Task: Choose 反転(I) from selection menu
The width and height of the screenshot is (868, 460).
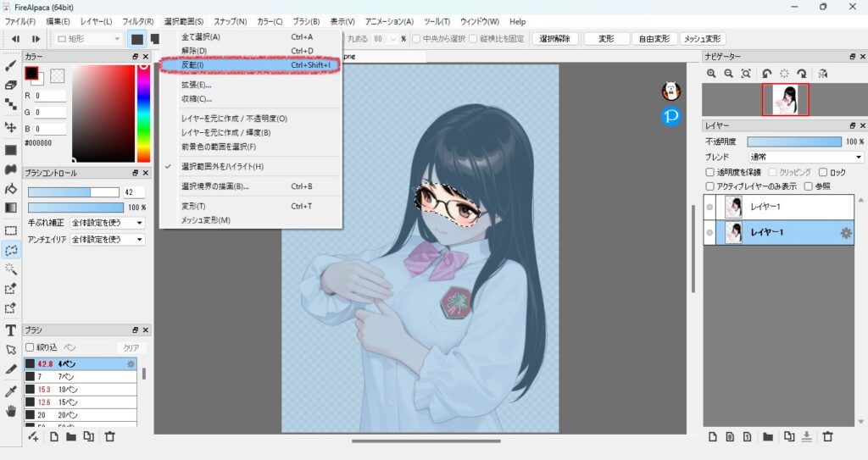Action: click(x=250, y=64)
